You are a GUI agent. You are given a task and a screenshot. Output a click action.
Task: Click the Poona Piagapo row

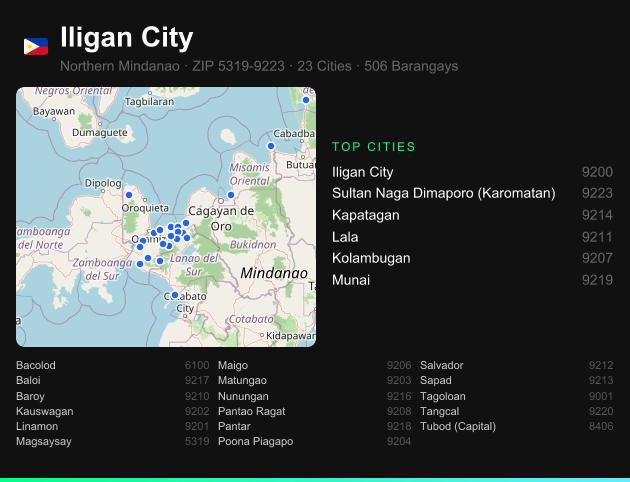(315, 441)
